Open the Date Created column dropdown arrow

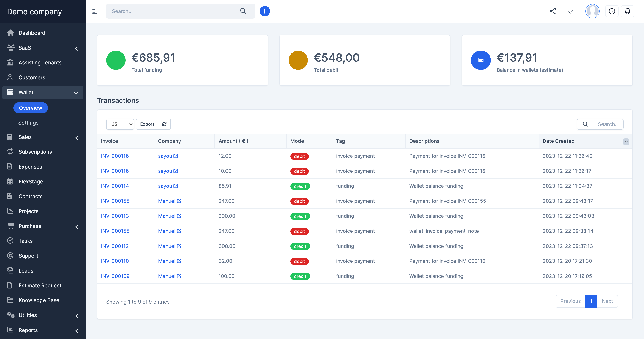pos(626,141)
